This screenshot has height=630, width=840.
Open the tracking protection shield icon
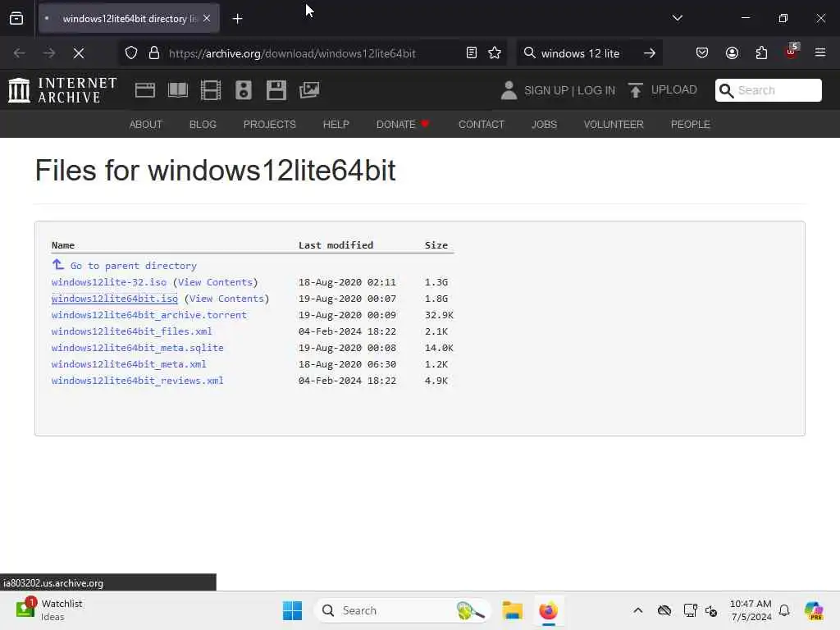(131, 53)
